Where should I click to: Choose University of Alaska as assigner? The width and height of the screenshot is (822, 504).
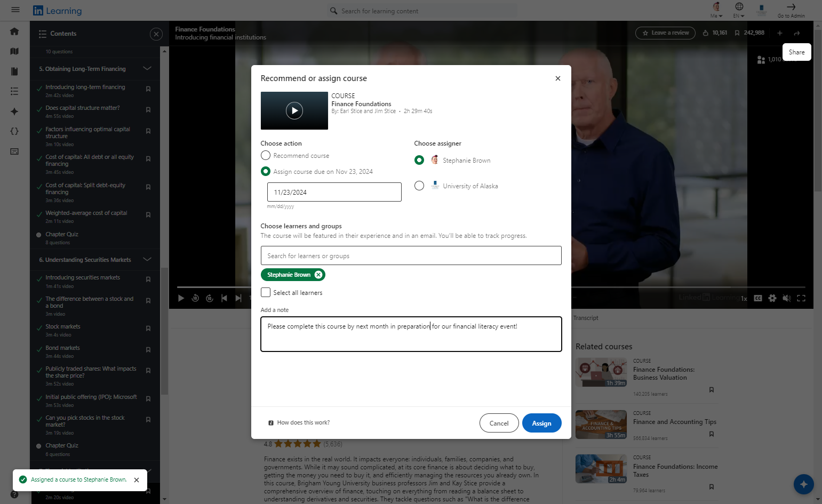click(x=419, y=186)
